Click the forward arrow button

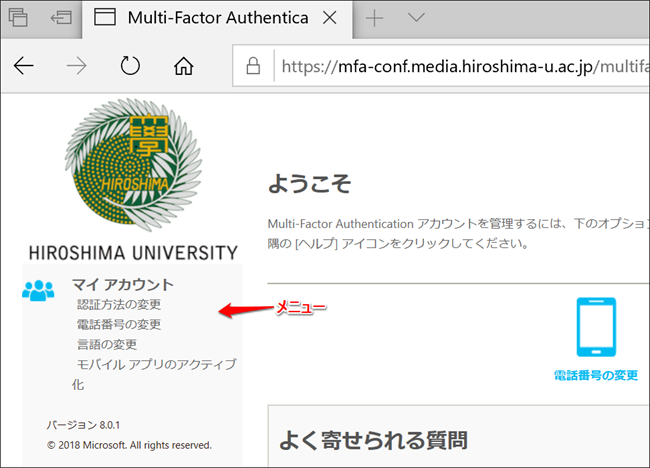[x=77, y=66]
